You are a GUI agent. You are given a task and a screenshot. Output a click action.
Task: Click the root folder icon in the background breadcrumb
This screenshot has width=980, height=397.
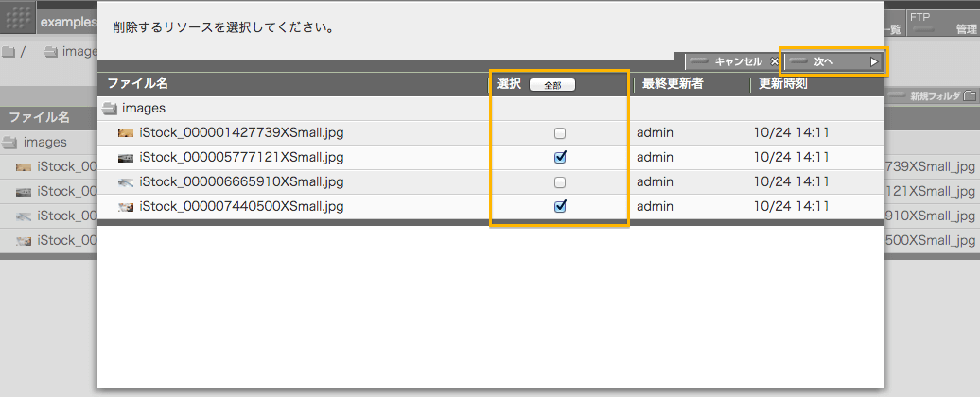9,52
